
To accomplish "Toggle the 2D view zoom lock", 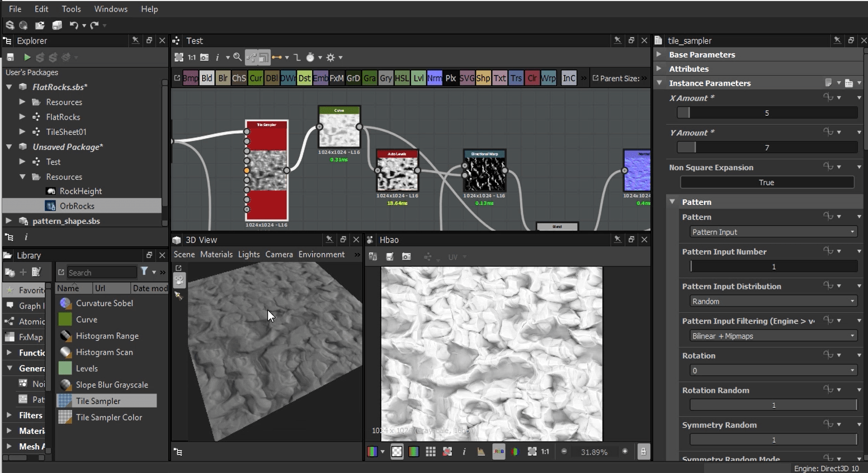I will pyautogui.click(x=643, y=452).
